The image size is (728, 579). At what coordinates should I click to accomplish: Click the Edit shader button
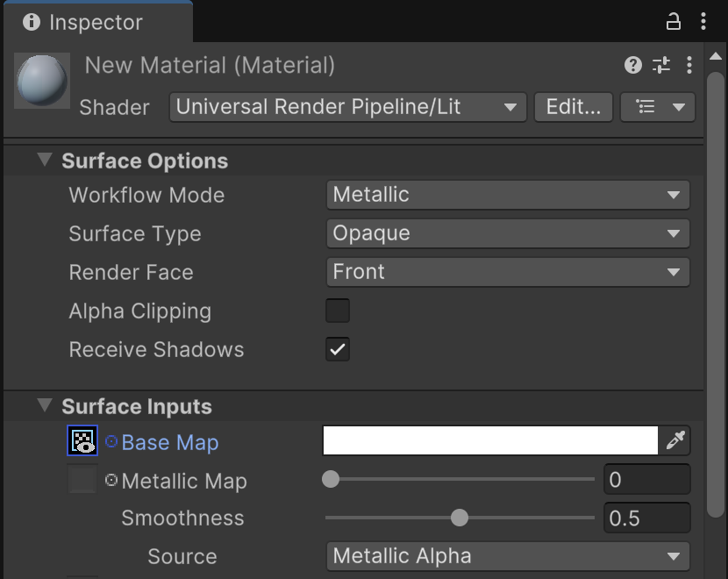pyautogui.click(x=573, y=107)
